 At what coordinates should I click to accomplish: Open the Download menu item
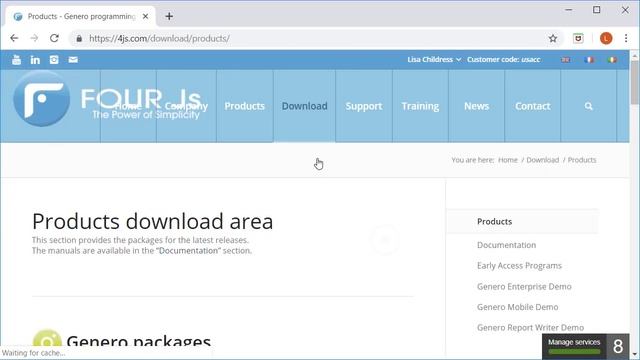coord(304,106)
